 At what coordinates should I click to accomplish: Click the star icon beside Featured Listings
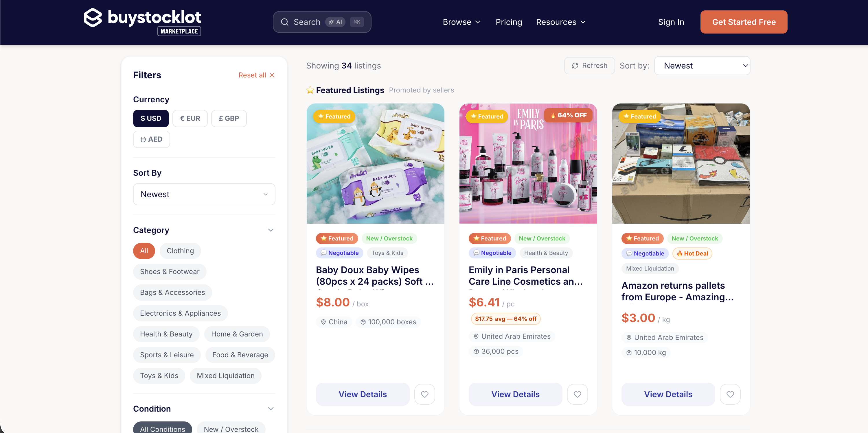pos(310,90)
